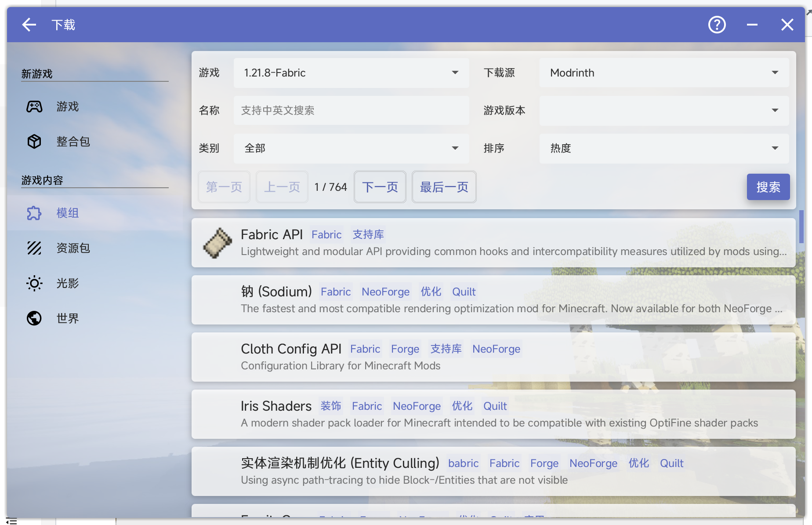Open 世界 using the globe icon

point(34,318)
